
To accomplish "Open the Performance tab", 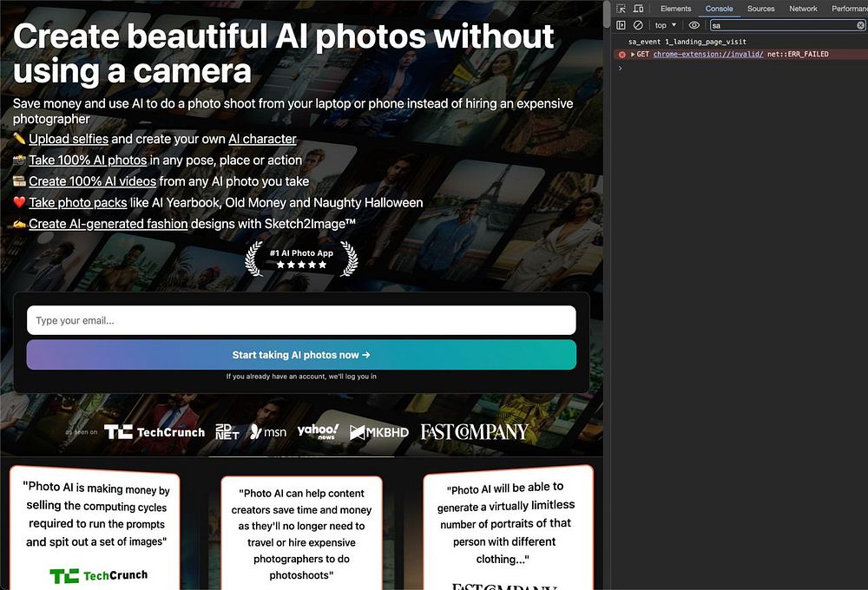I will 848,9.
